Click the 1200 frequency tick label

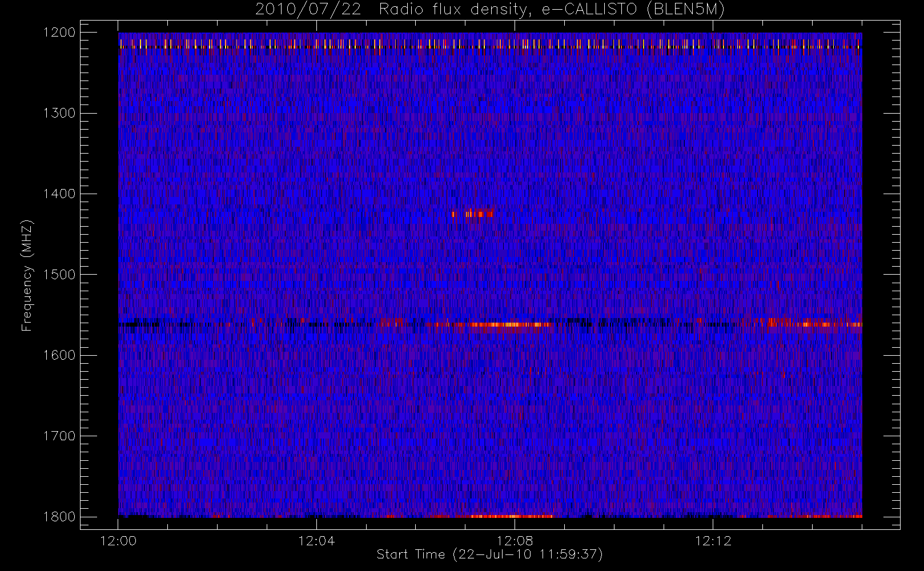(59, 33)
